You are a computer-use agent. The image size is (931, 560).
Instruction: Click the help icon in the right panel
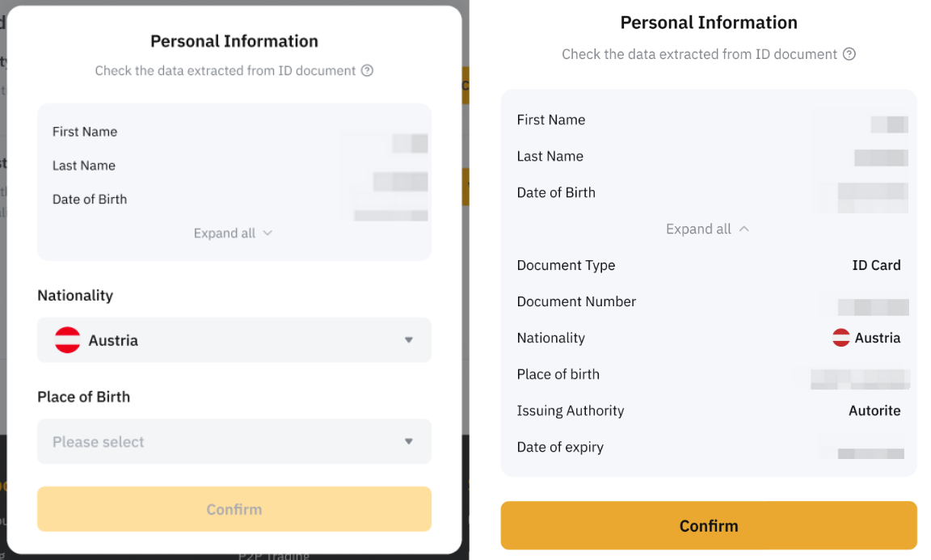point(849,54)
